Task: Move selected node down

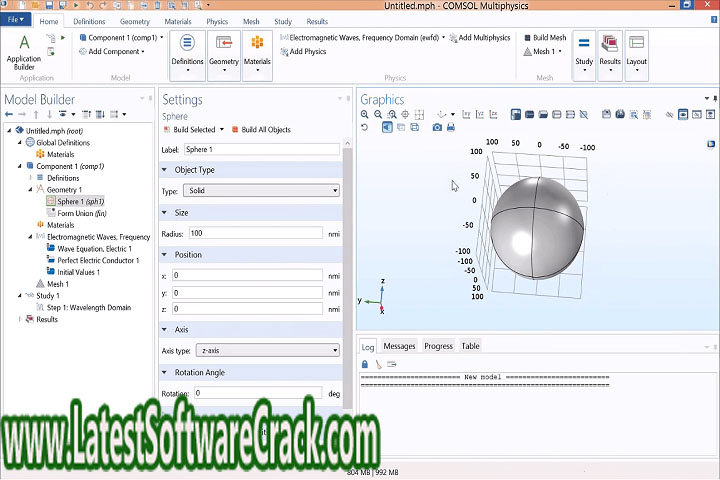Action: 49,114
